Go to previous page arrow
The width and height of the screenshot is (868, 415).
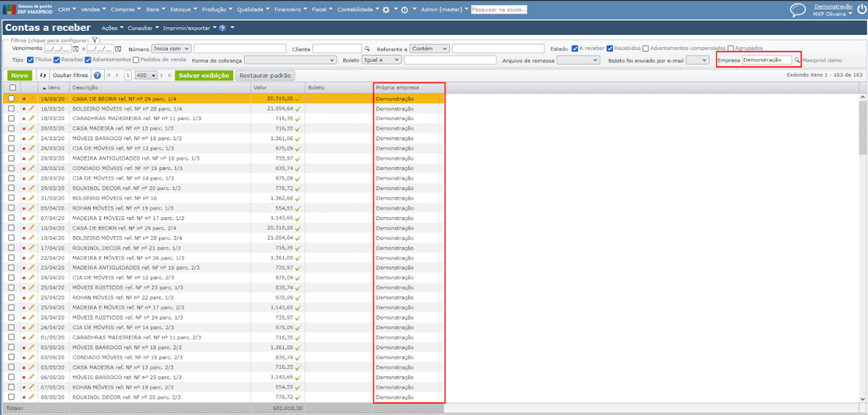point(118,76)
